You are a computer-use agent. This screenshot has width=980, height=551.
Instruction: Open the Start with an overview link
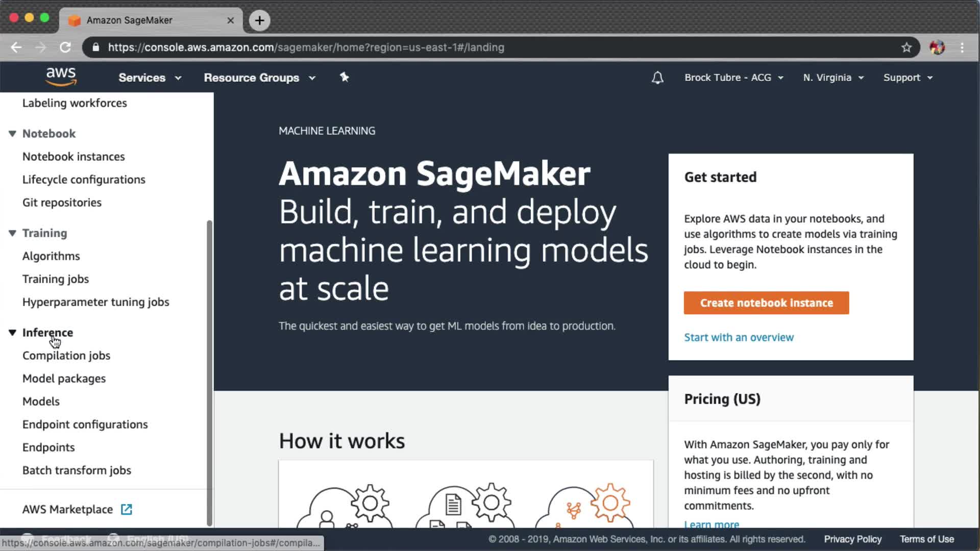[739, 337]
